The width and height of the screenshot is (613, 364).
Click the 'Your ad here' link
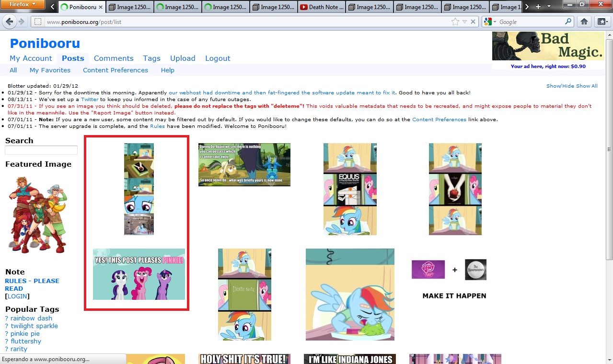[548, 66]
